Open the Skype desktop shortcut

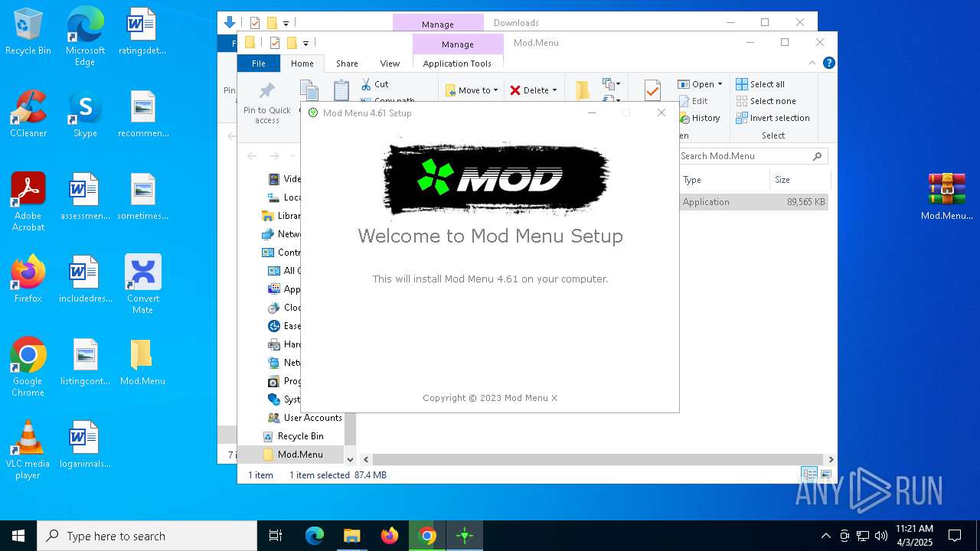85,114
